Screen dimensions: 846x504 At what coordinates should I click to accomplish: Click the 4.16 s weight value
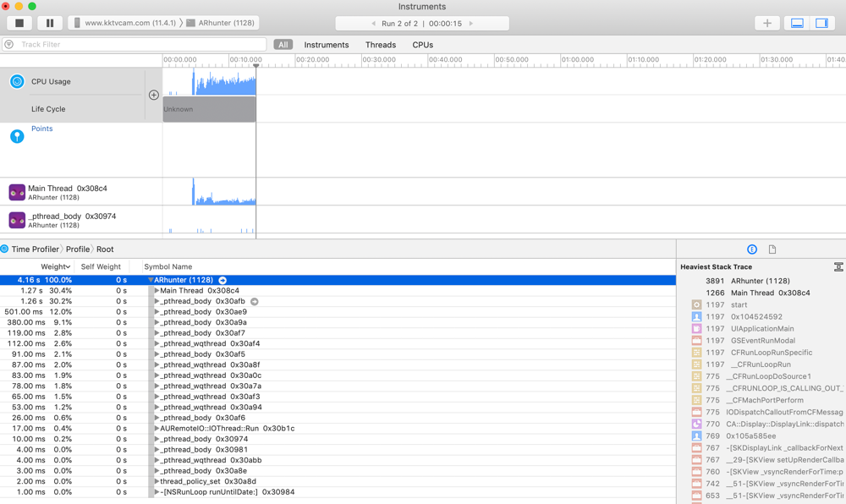pos(29,280)
